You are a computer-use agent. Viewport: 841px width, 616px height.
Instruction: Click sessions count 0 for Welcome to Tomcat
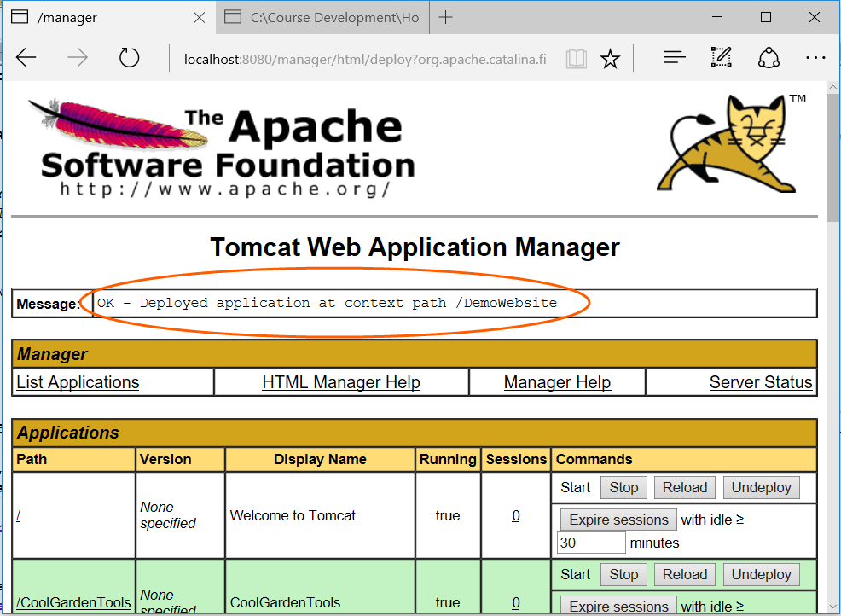click(x=516, y=515)
